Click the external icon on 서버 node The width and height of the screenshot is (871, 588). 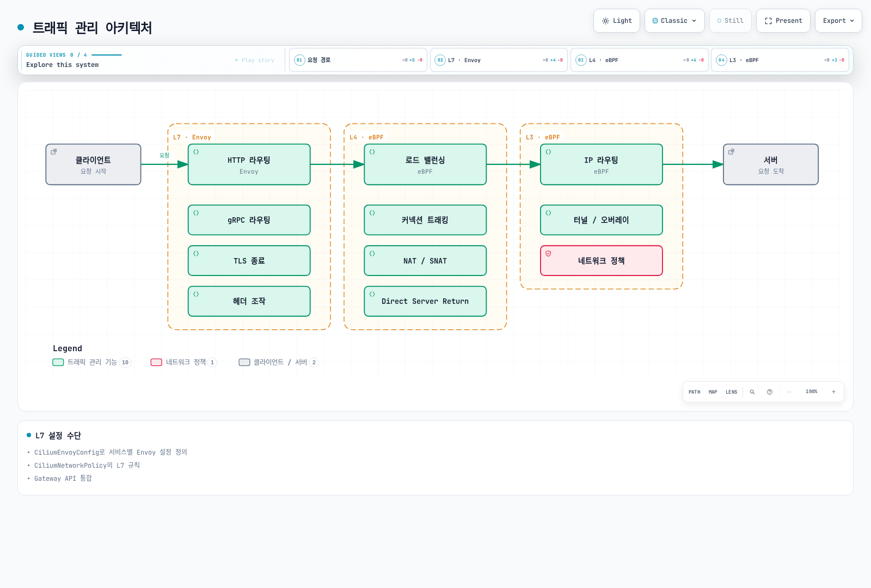tap(731, 152)
